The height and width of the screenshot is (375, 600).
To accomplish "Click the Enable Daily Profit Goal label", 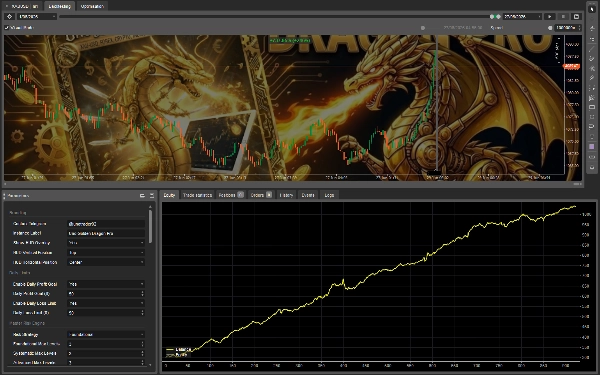I will [x=35, y=284].
